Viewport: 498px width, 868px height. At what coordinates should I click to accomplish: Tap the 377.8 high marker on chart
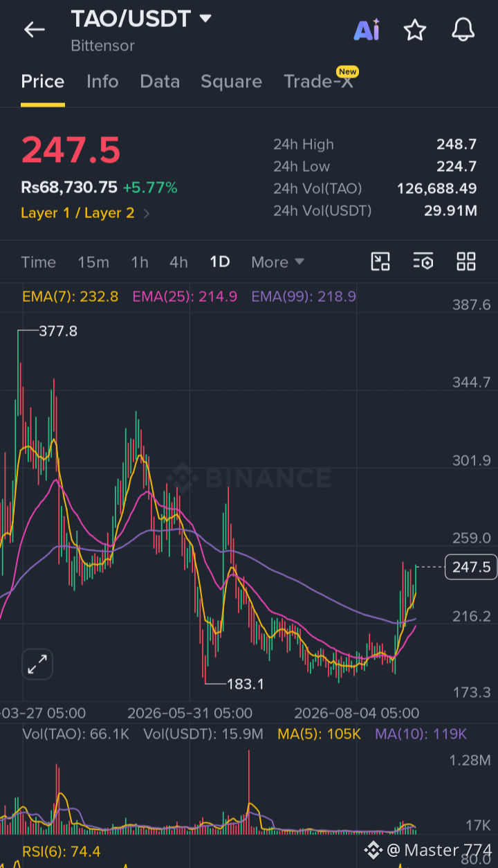coord(58,332)
